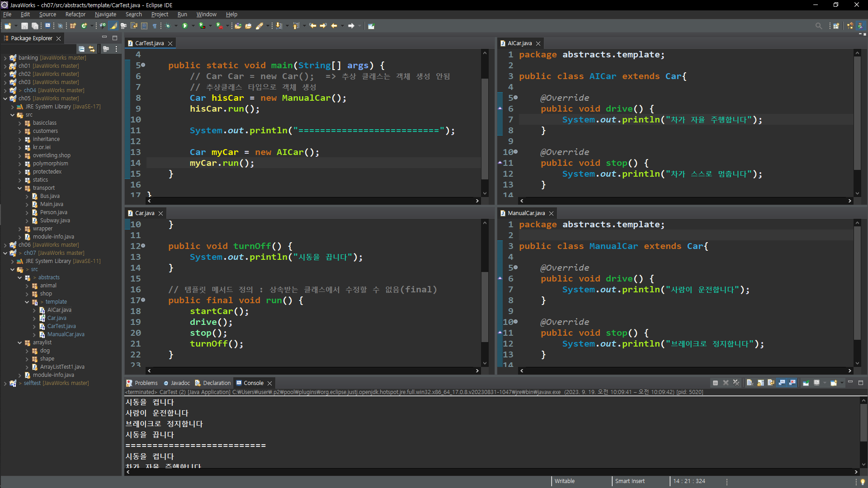Collapse the transport package node
This screenshot has width=868, height=488.
(20, 188)
